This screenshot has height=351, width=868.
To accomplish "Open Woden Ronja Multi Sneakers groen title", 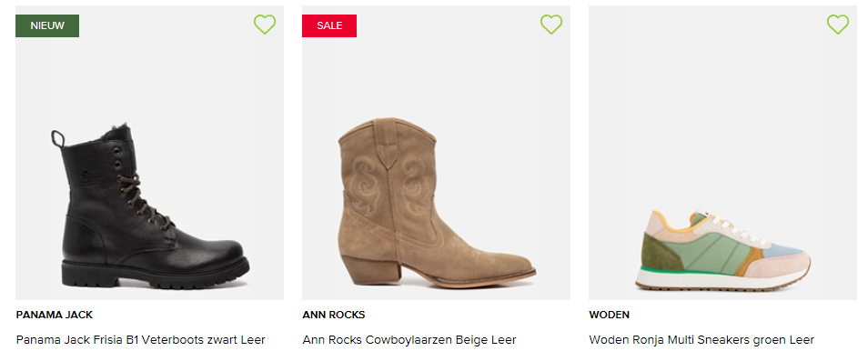I will [x=701, y=340].
